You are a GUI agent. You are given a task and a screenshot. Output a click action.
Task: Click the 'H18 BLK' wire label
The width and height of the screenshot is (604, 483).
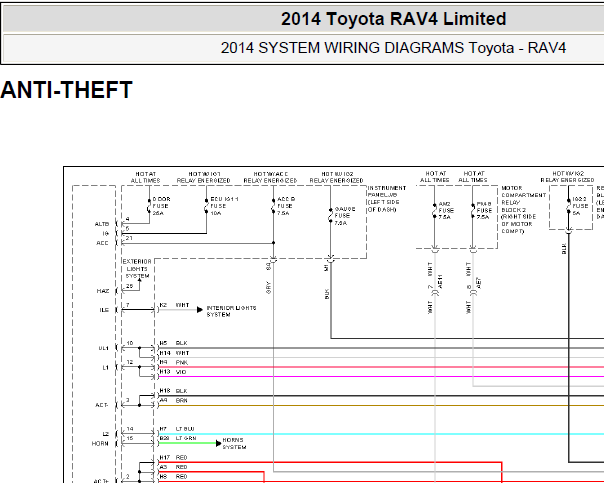(173, 391)
